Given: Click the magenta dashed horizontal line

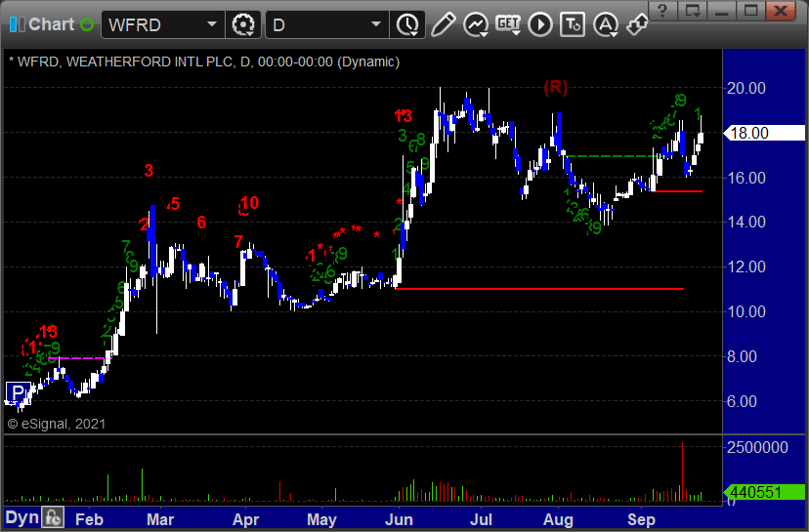Looking at the screenshot, I should pyautogui.click(x=78, y=358).
